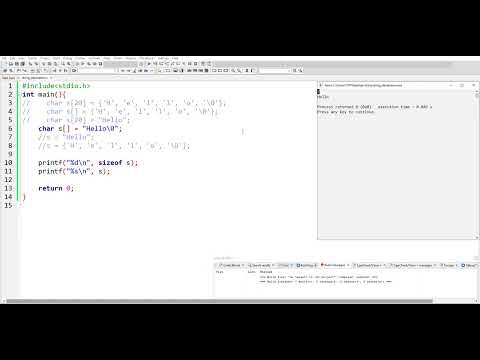Click line number 10 in the editor margin
This screenshot has height=360, width=480.
(8, 163)
